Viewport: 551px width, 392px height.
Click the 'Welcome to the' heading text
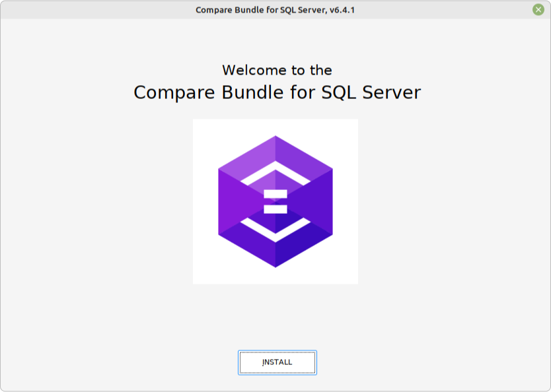277,70
